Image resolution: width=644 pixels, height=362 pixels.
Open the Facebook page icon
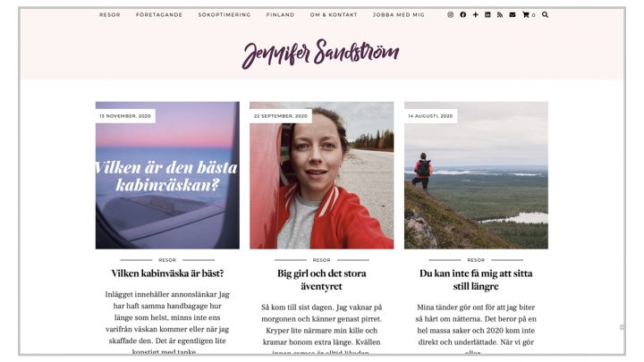[463, 15]
